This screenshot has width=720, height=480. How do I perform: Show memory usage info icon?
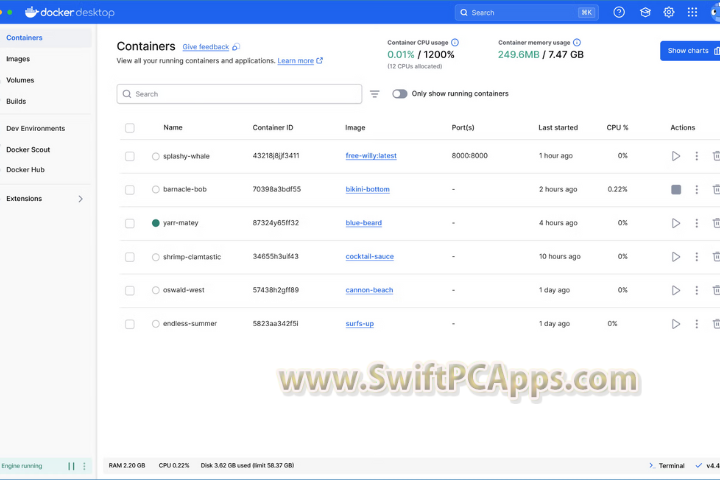point(577,43)
